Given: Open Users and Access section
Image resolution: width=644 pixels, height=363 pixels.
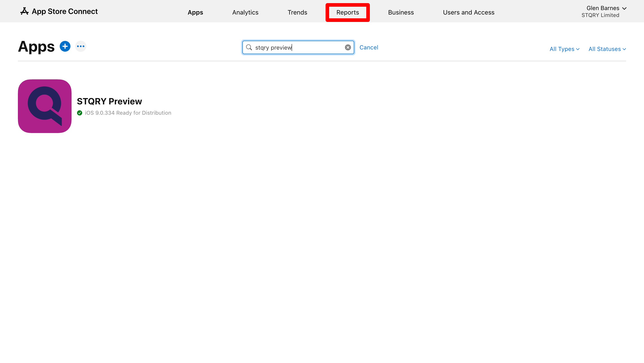Looking at the screenshot, I should pyautogui.click(x=468, y=13).
